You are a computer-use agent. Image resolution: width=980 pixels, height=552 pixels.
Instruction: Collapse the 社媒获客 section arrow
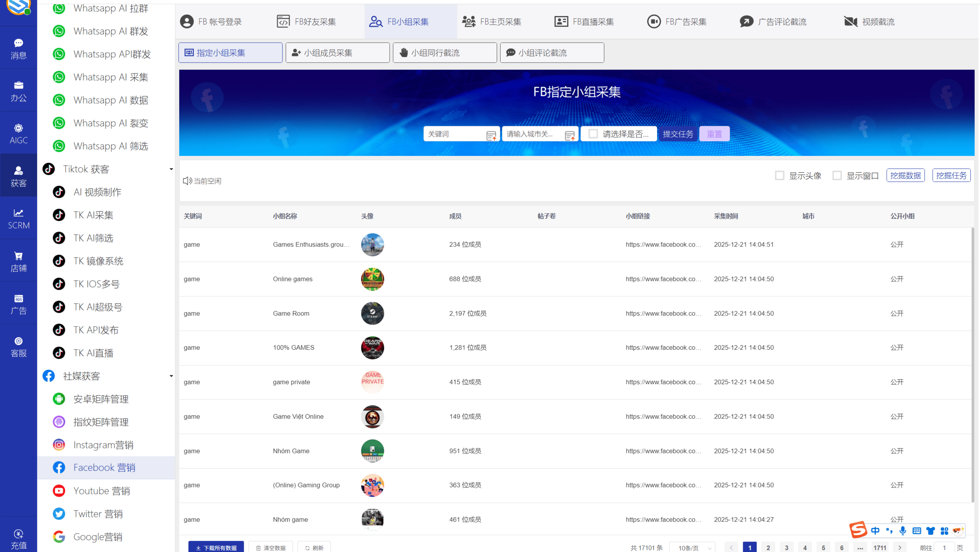tap(171, 376)
